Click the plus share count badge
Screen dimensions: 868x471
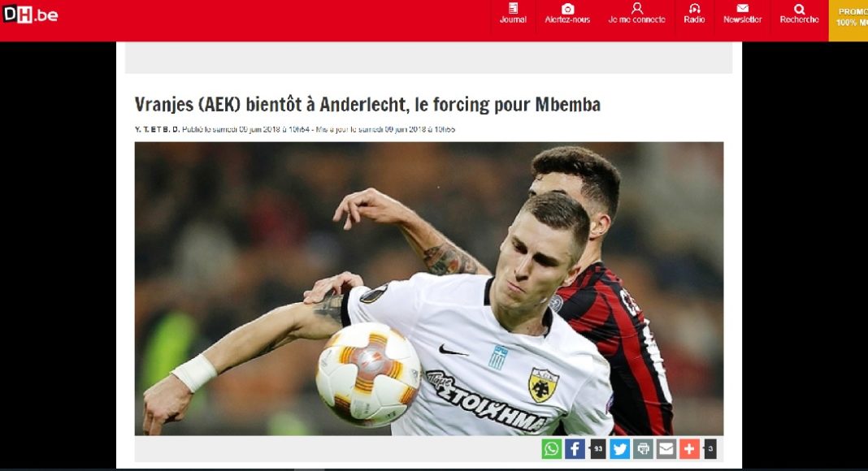(710, 449)
